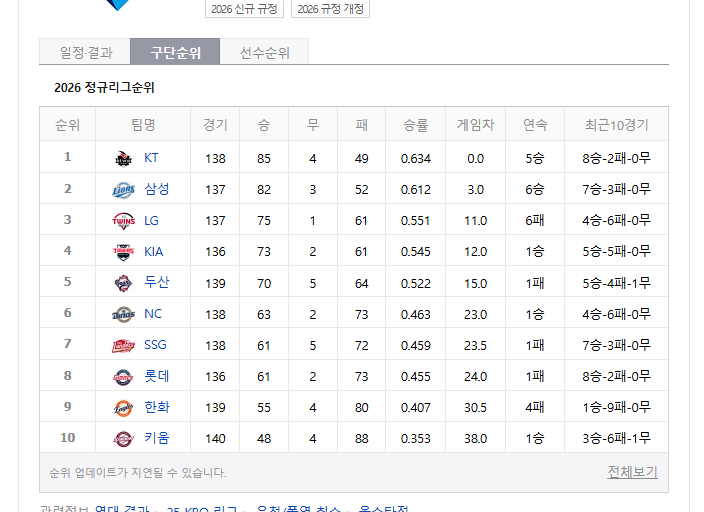Select the 구단순위 tab
Viewport: 704px width, 512px height.
click(175, 52)
